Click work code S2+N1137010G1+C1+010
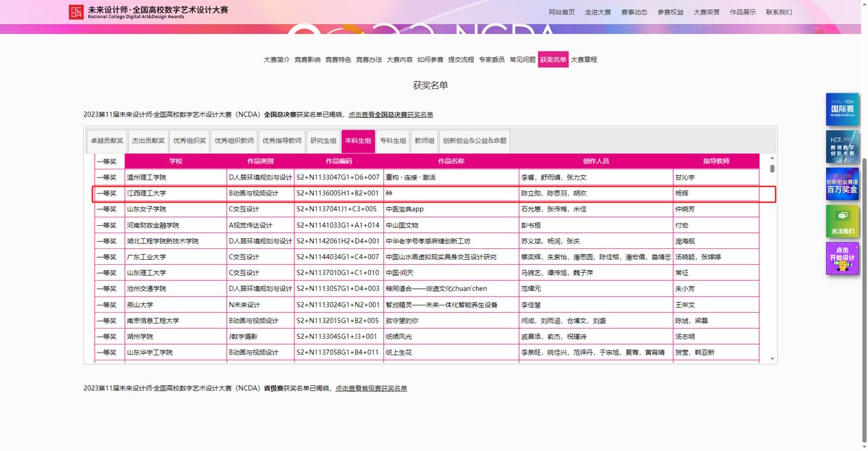The image size is (868, 451). [337, 273]
